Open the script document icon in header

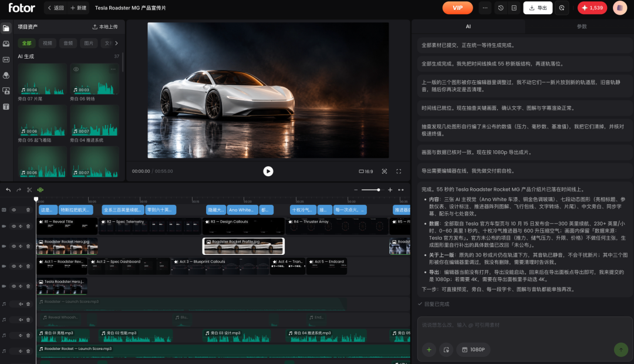click(514, 8)
